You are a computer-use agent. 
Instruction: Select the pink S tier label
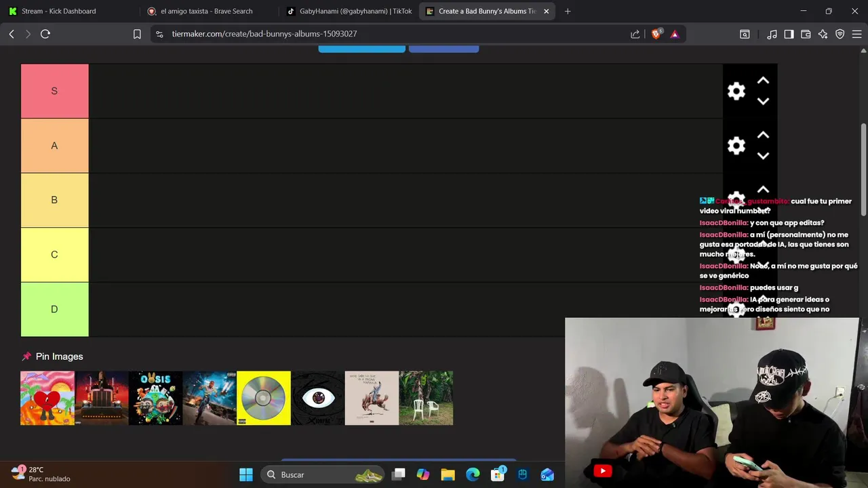55,91
